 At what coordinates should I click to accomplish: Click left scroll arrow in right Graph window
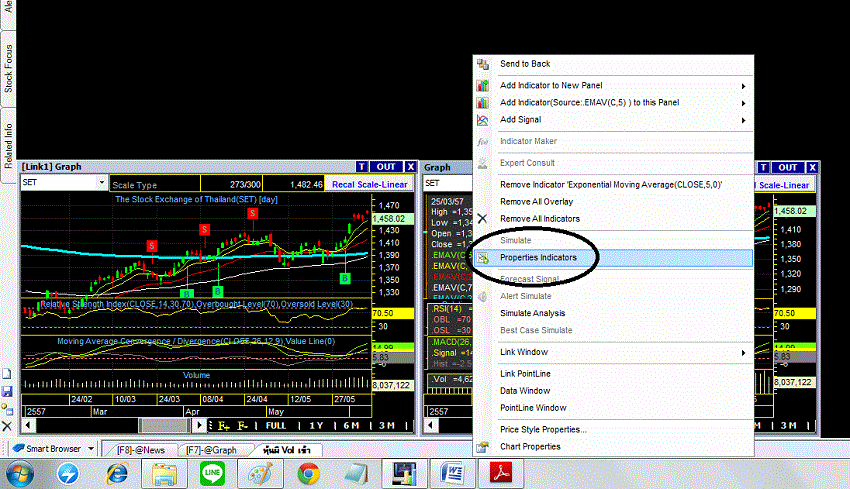coord(430,426)
